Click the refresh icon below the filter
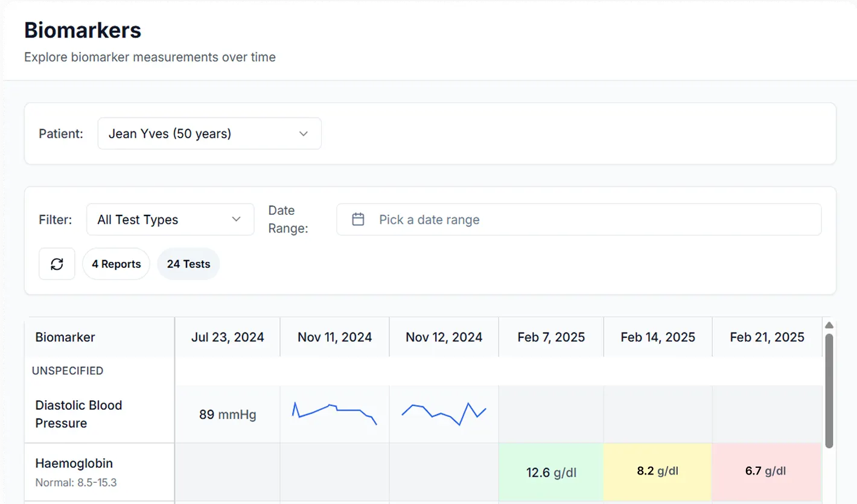The image size is (857, 504). pyautogui.click(x=57, y=264)
